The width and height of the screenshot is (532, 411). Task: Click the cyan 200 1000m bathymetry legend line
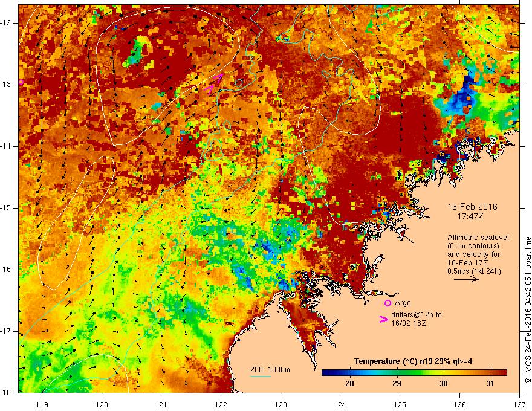coord(260,376)
